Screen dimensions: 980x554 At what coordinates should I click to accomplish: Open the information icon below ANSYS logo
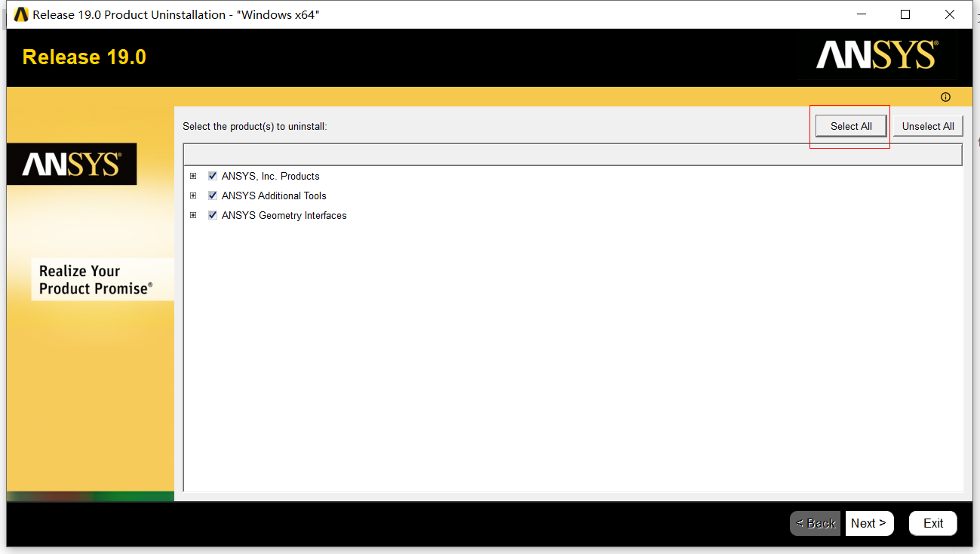(945, 97)
